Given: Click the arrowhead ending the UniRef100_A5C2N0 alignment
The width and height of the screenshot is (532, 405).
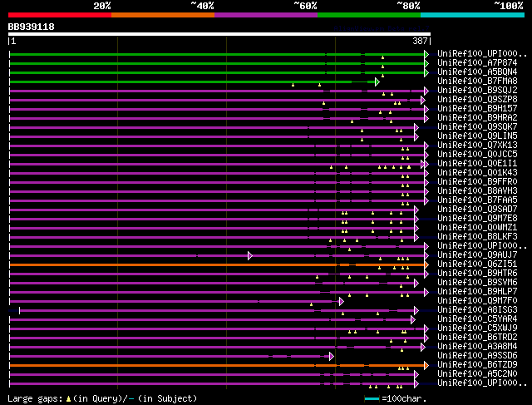Looking at the screenshot, I should coord(416,375).
